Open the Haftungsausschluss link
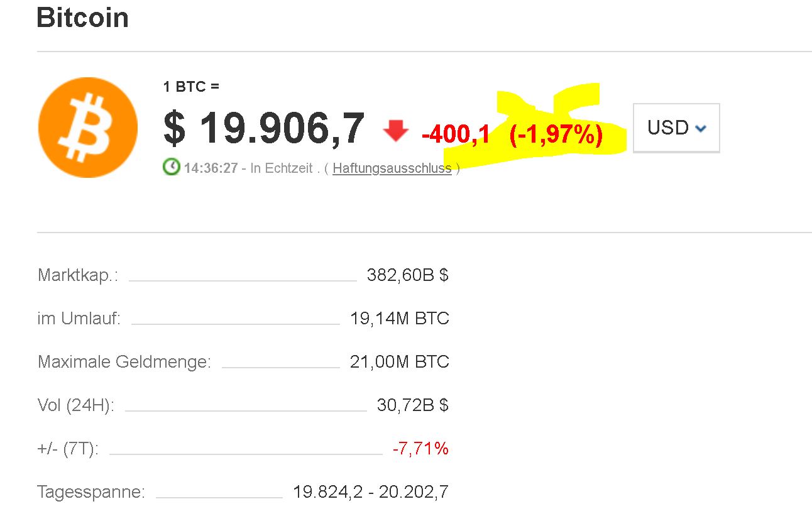The width and height of the screenshot is (812, 521). click(x=392, y=168)
